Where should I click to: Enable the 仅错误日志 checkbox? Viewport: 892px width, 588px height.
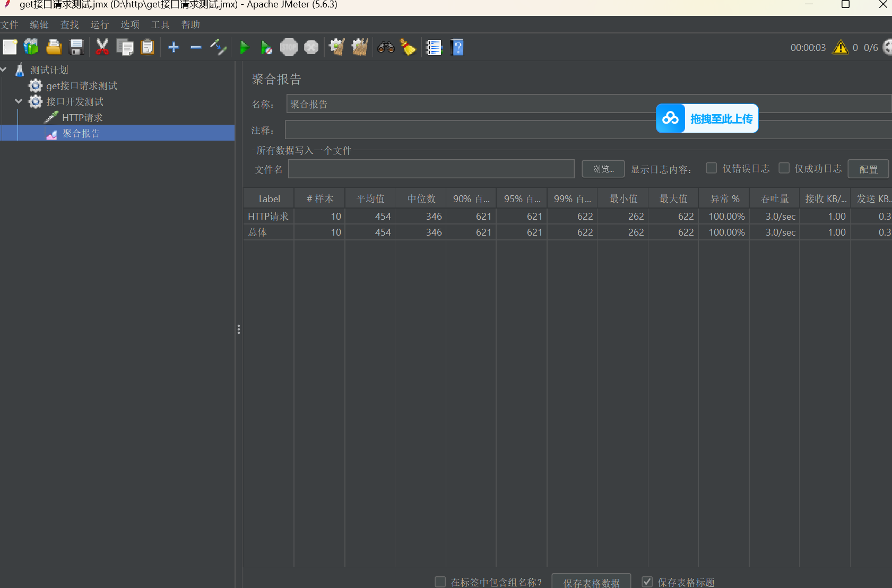point(712,168)
